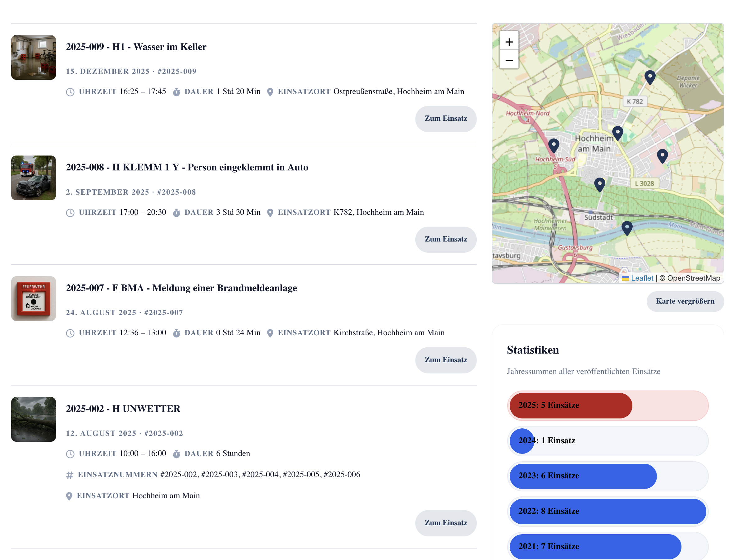Open flooded cellar incident thumbnail
This screenshot has width=738, height=560.
coord(33,57)
